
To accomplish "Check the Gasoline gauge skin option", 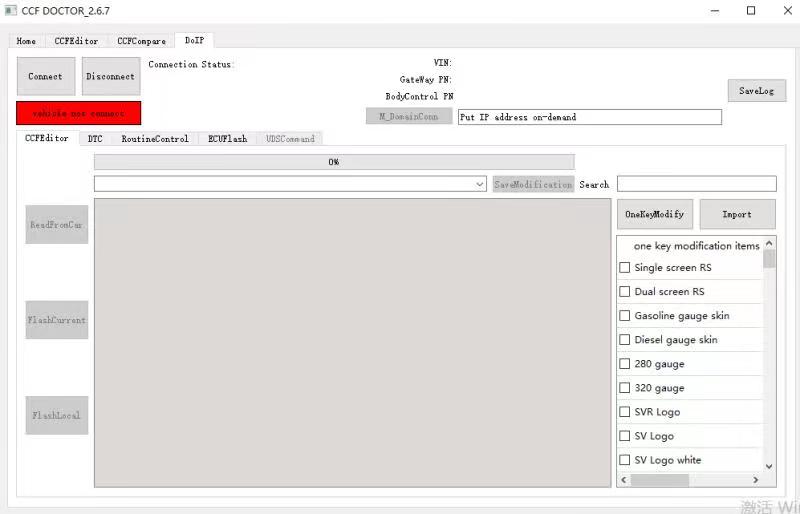I will 625,316.
